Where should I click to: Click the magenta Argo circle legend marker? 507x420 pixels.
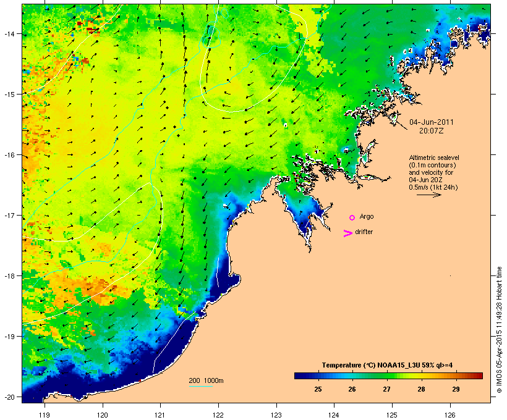[x=352, y=217]
